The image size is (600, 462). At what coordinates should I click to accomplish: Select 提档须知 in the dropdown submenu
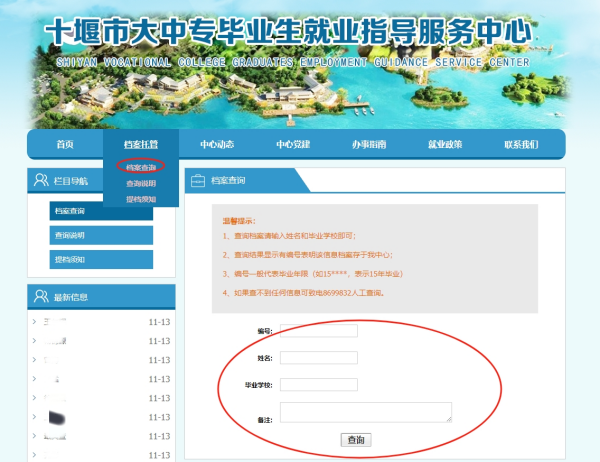(141, 199)
